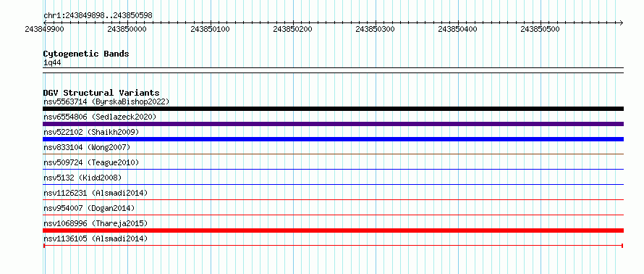Screen dimensions: 644x274
Task: Open nsv522102 (Shaikh2009) variant entry
Action: [x=91, y=132]
